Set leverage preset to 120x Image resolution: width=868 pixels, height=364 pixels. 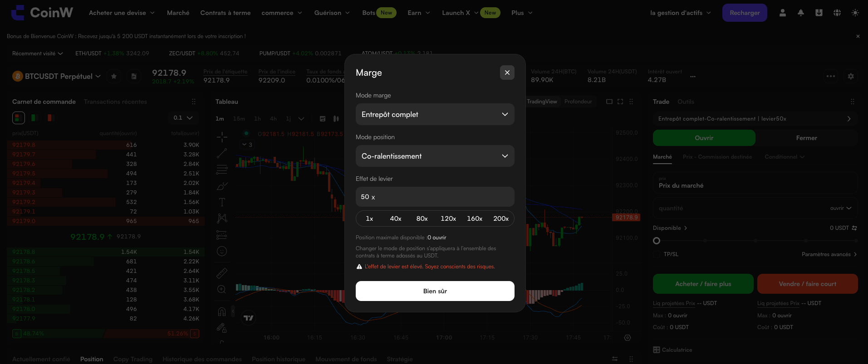coord(448,218)
